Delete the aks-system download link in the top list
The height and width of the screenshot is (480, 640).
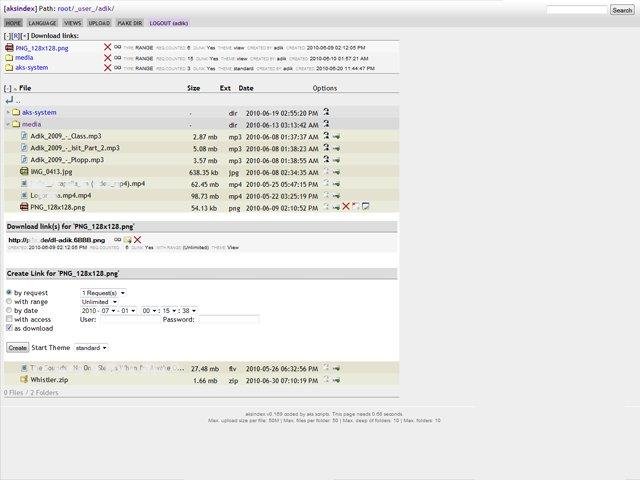107,68
